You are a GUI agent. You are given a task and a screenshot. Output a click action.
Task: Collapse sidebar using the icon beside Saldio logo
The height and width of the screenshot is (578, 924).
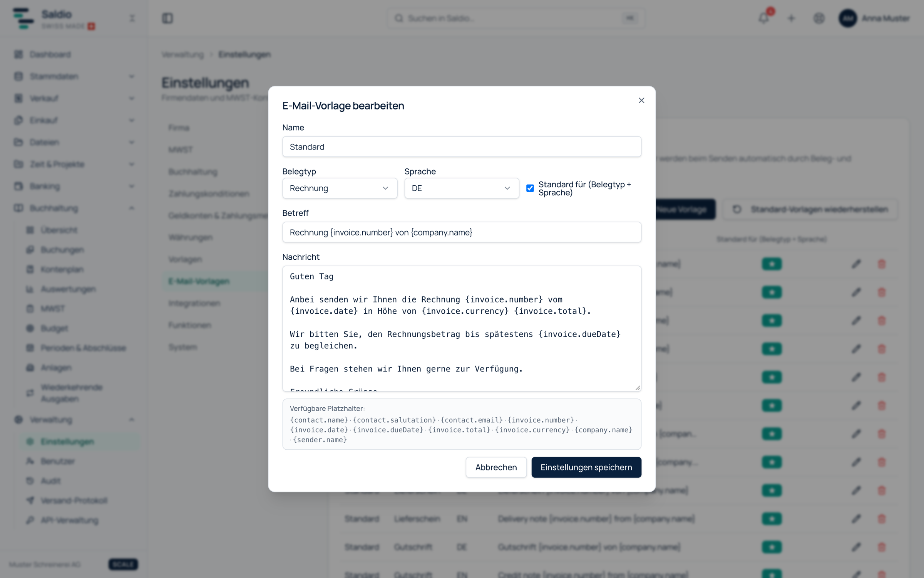pos(132,18)
